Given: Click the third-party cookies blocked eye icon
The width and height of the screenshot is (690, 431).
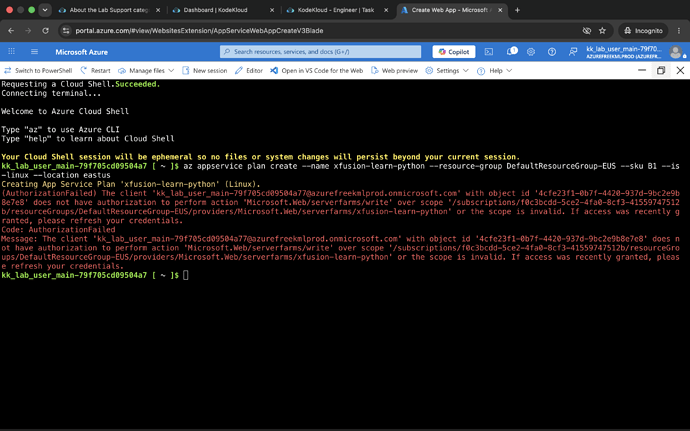Looking at the screenshot, I should pyautogui.click(x=587, y=30).
